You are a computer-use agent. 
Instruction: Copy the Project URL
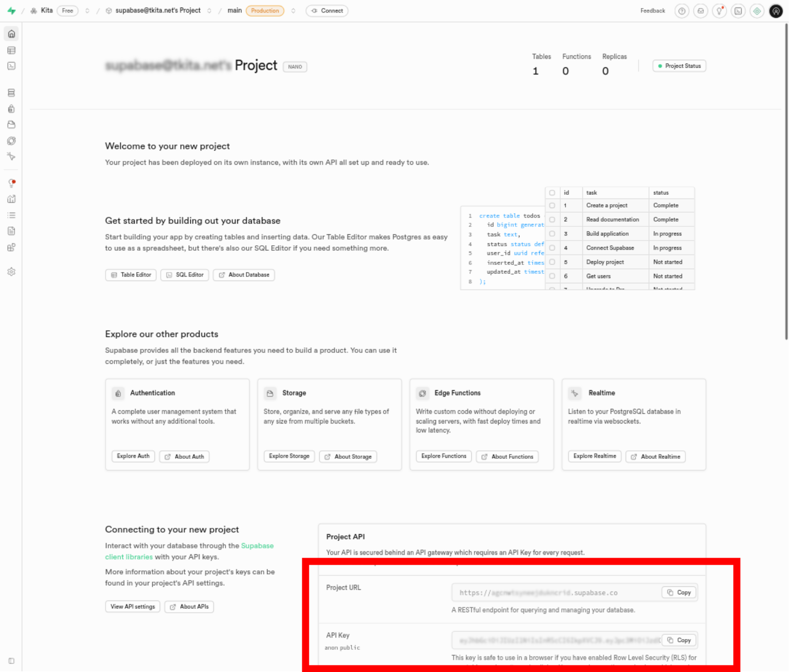678,592
